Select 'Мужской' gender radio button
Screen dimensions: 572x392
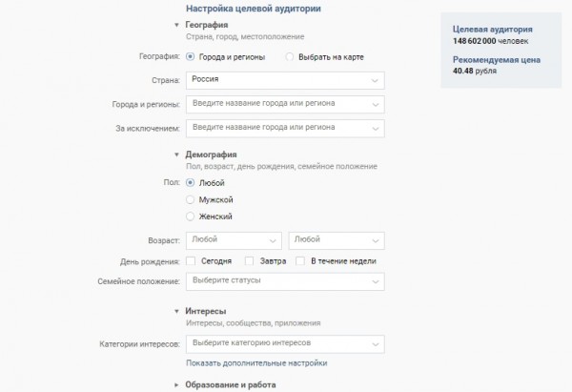pyautogui.click(x=192, y=199)
